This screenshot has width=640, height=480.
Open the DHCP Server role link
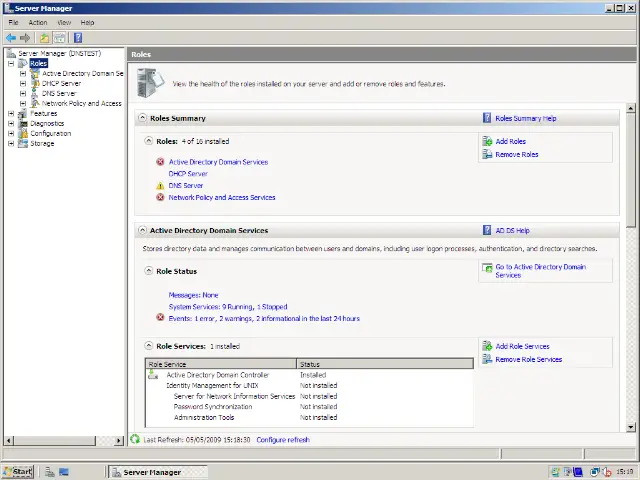[x=188, y=174]
